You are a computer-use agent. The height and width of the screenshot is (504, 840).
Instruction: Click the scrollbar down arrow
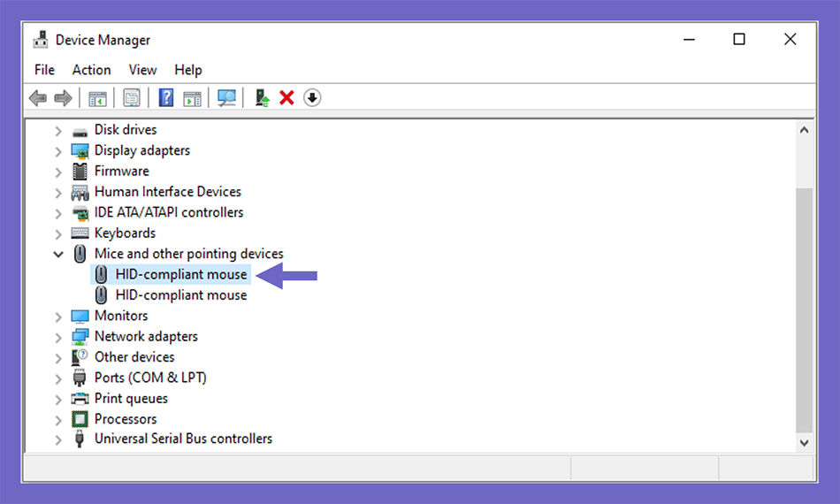[x=804, y=443]
